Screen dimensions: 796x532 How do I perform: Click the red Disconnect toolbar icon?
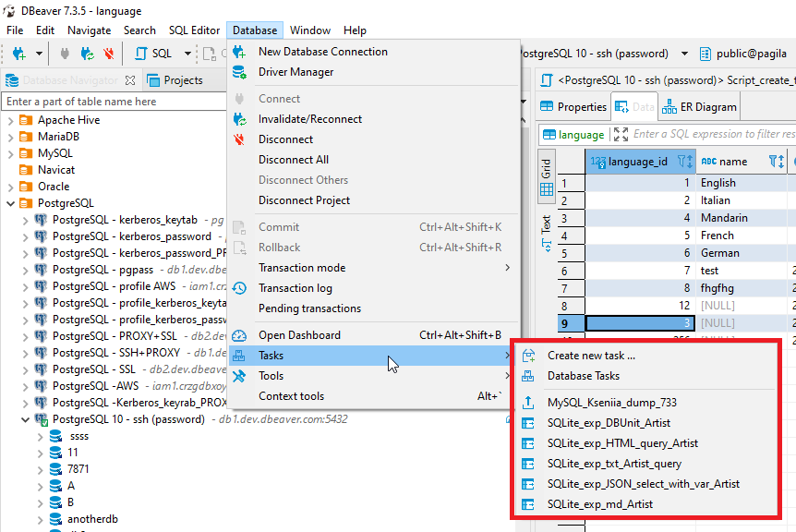[x=109, y=54]
